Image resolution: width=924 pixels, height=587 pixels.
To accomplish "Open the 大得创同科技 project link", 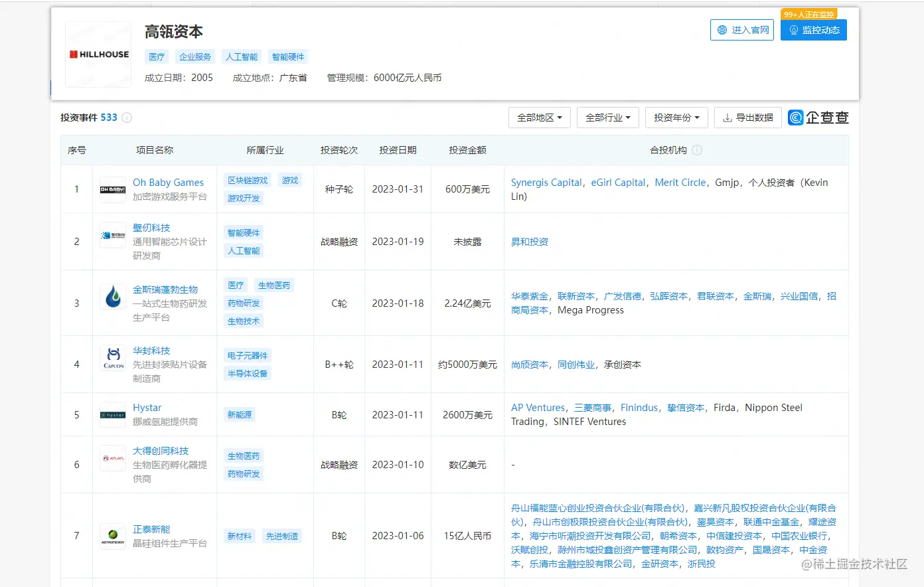I will point(161,451).
